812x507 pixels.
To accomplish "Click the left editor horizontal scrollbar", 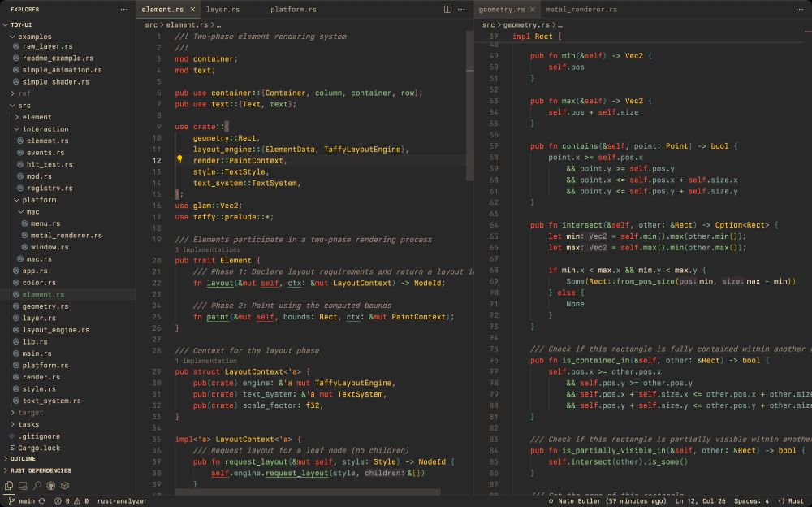I will [x=308, y=492].
